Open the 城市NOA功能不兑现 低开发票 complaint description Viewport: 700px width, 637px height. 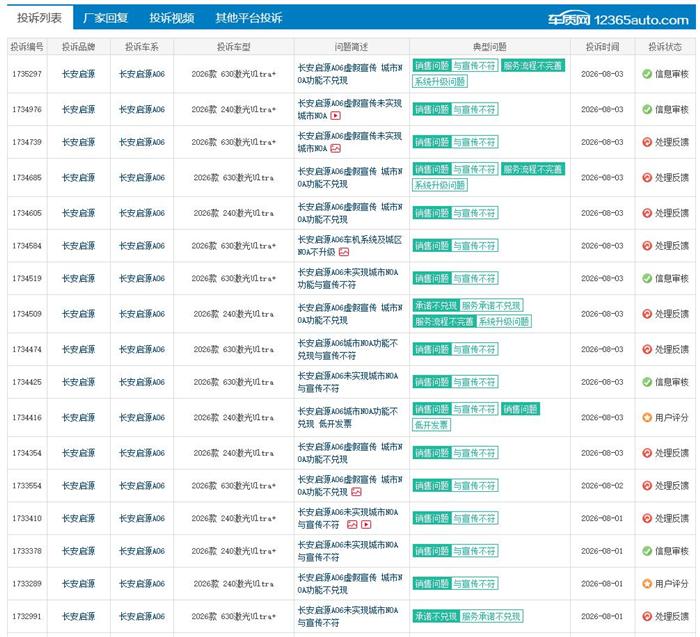click(x=347, y=418)
